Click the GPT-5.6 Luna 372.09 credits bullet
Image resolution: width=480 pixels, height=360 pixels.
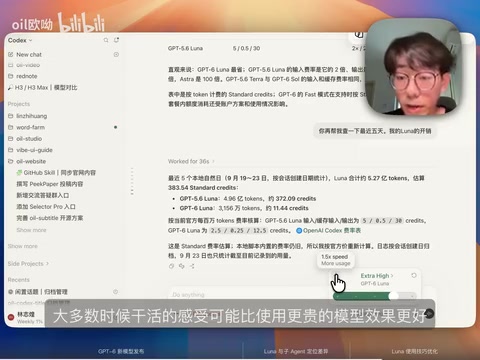[x=248, y=199]
